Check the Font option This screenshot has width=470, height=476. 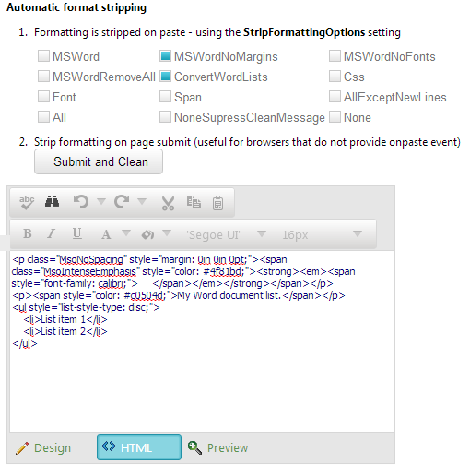click(x=43, y=97)
